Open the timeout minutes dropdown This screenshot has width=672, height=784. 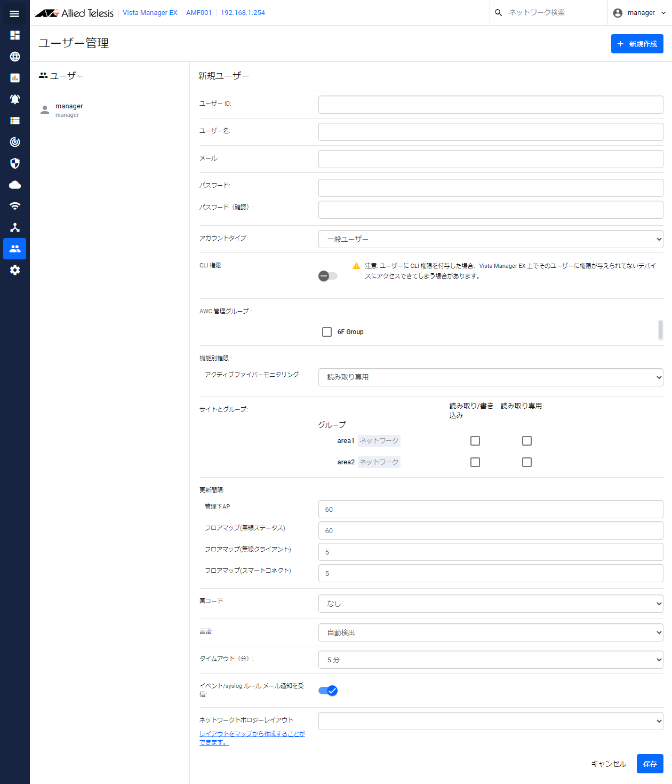pyautogui.click(x=491, y=660)
